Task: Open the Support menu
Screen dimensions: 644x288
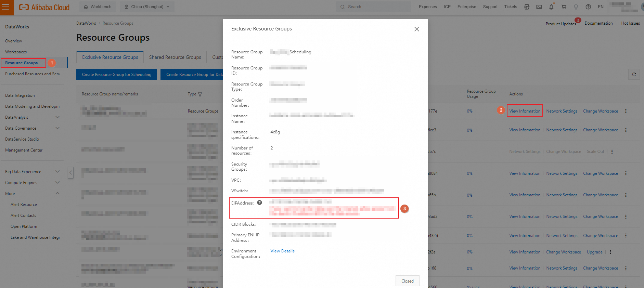Action: pyautogui.click(x=490, y=7)
